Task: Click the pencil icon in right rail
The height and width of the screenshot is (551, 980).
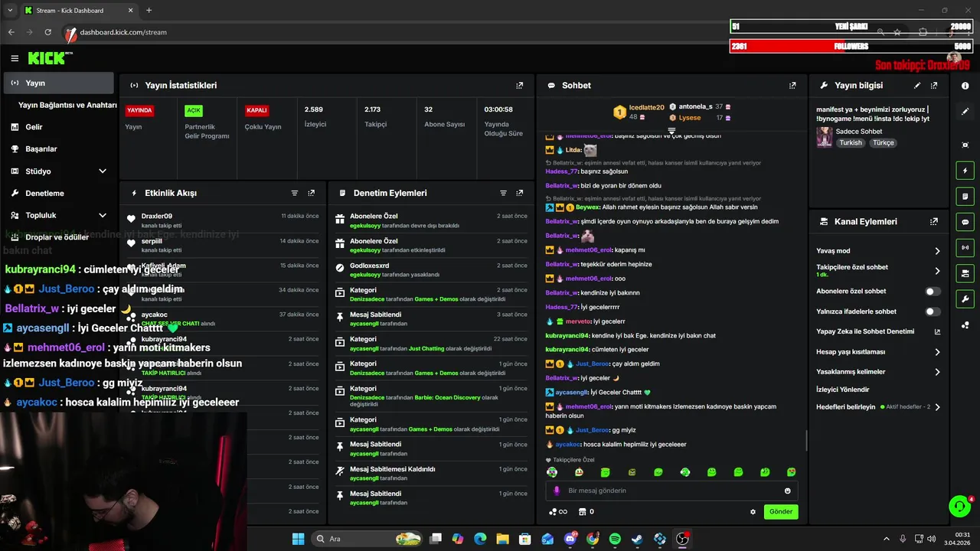Action: point(965,112)
